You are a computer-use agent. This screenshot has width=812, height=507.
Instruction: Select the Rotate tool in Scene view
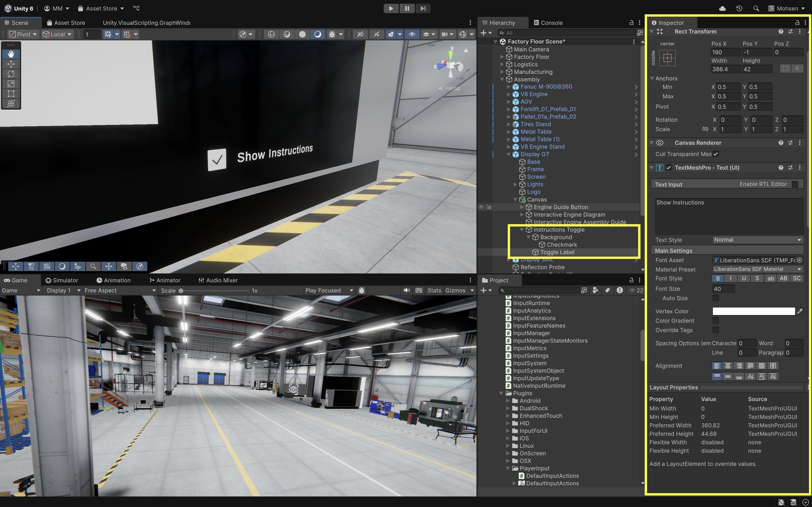pyautogui.click(x=11, y=74)
